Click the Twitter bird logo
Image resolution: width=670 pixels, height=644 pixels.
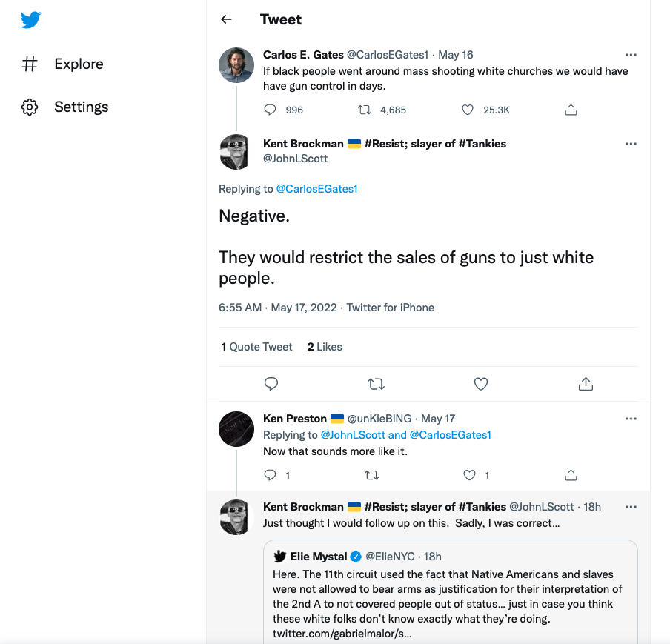30,20
